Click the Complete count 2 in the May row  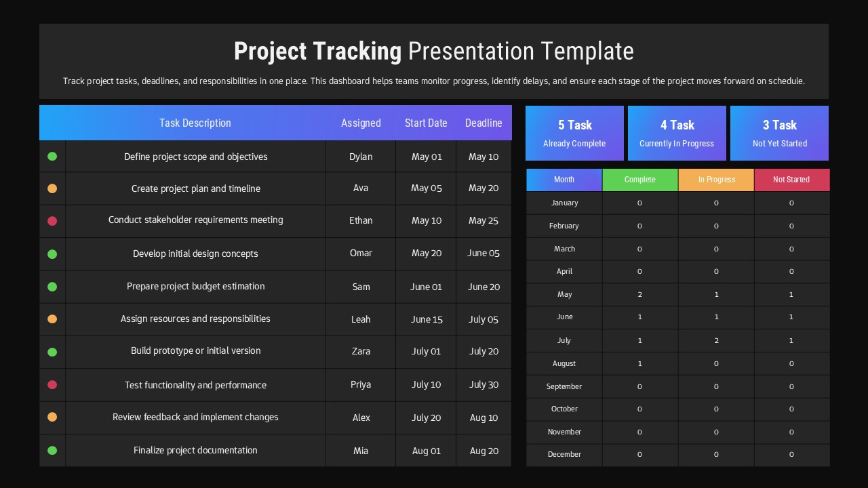coord(639,294)
